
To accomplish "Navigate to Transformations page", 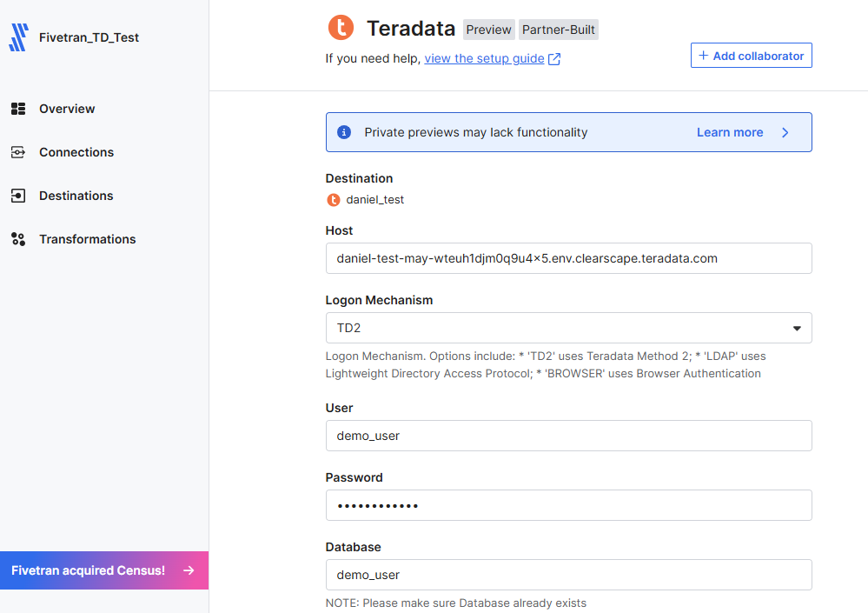I will coord(87,239).
